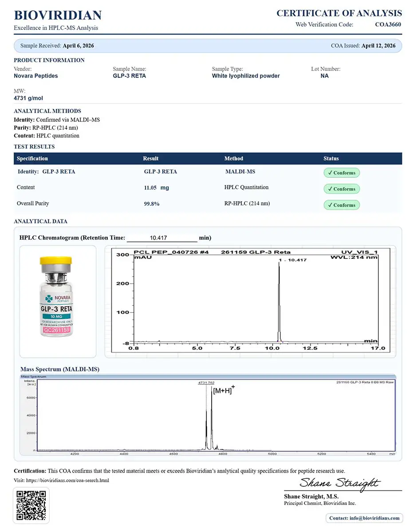Click the Result column header
Viewport: 409px width, 532px height.
point(151,159)
